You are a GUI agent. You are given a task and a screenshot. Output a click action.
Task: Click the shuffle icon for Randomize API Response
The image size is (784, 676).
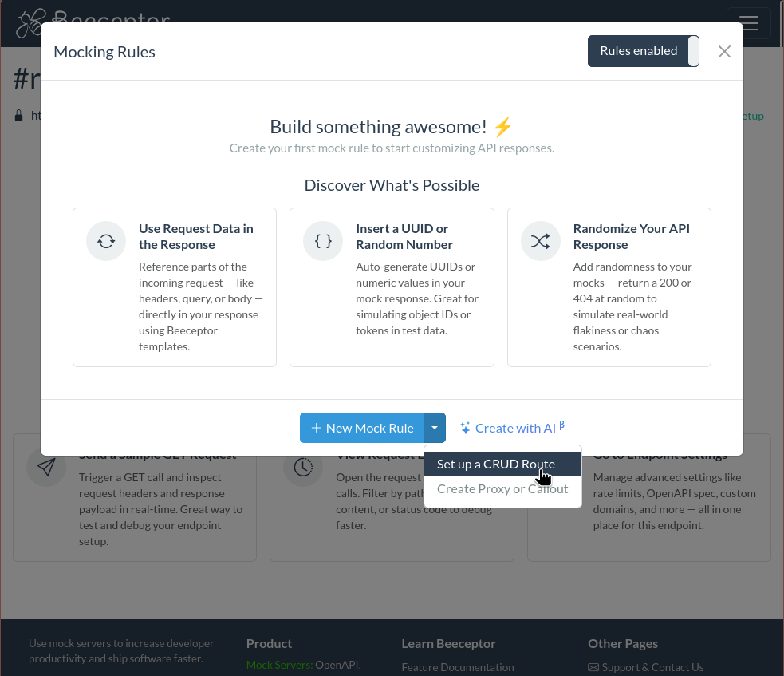point(541,241)
